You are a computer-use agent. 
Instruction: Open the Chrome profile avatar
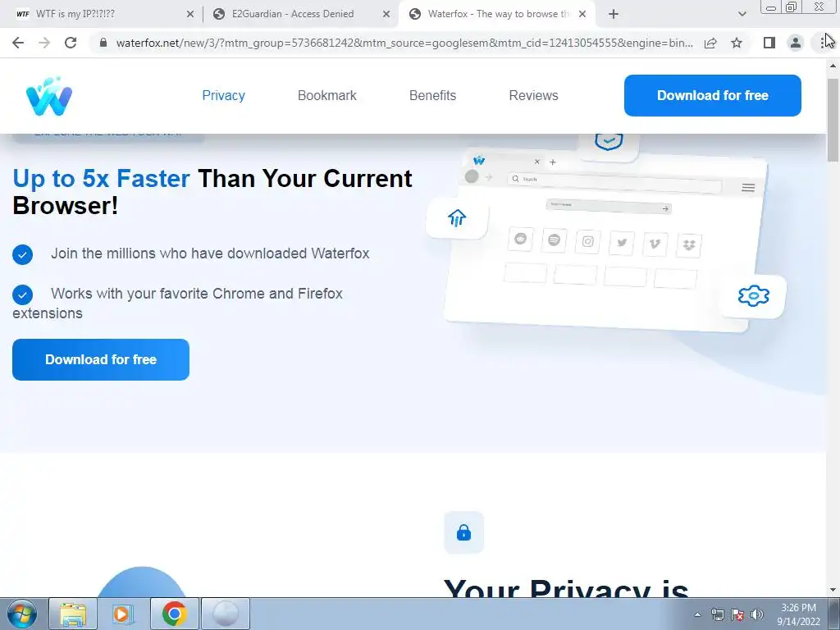[x=796, y=43]
